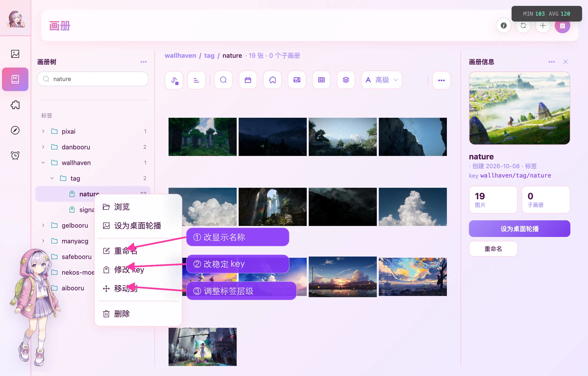Open the album book sidebar icon
The height and width of the screenshot is (376, 588).
[x=15, y=79]
